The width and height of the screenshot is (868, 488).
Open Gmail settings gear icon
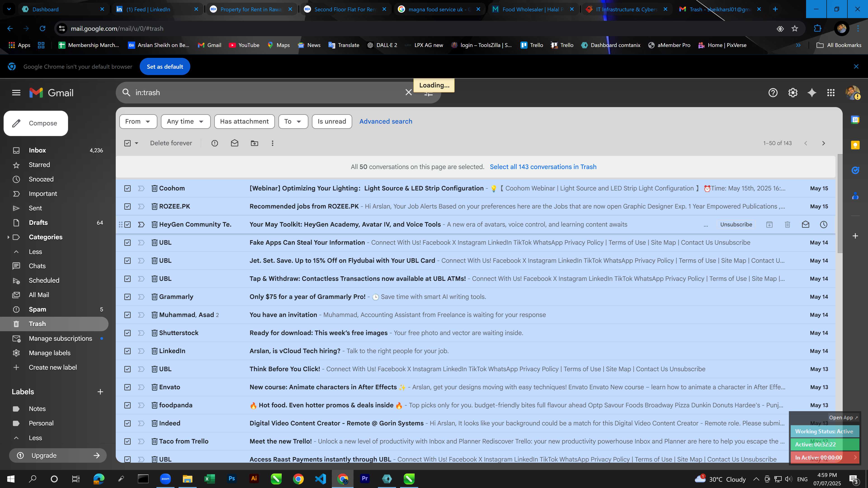(x=793, y=93)
